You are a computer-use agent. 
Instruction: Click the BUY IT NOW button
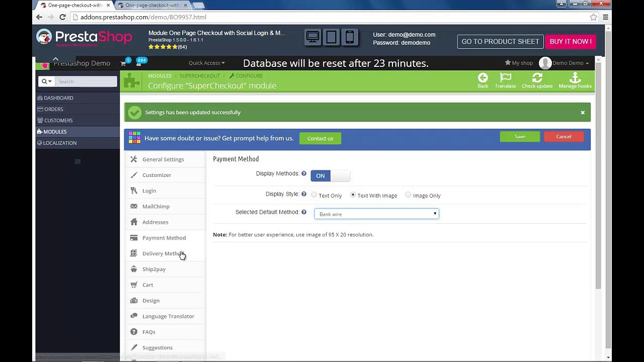[571, 42]
